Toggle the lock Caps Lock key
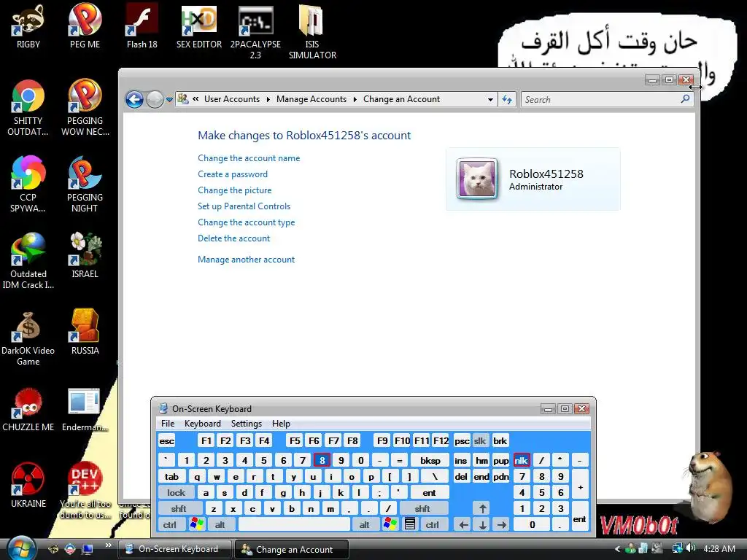 (x=176, y=492)
